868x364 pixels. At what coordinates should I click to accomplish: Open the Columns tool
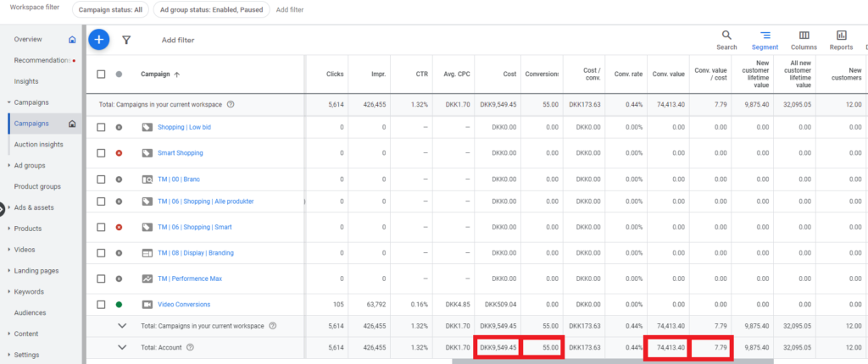click(804, 36)
